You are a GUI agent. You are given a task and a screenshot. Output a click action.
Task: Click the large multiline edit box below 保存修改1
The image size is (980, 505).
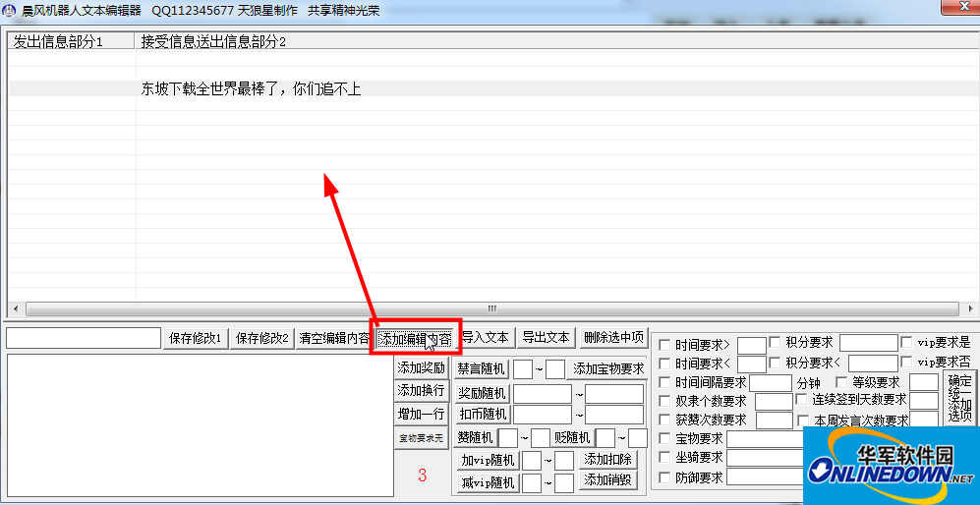(x=200, y=425)
